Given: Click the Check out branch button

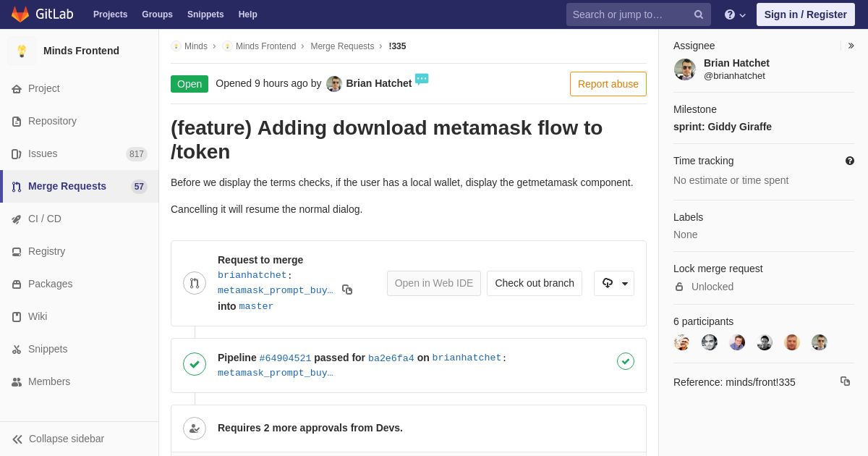Looking at the screenshot, I should pos(535,283).
